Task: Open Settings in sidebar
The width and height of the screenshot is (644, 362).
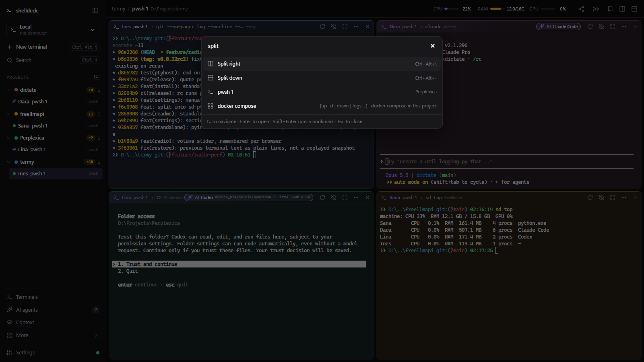Action: tap(53, 353)
